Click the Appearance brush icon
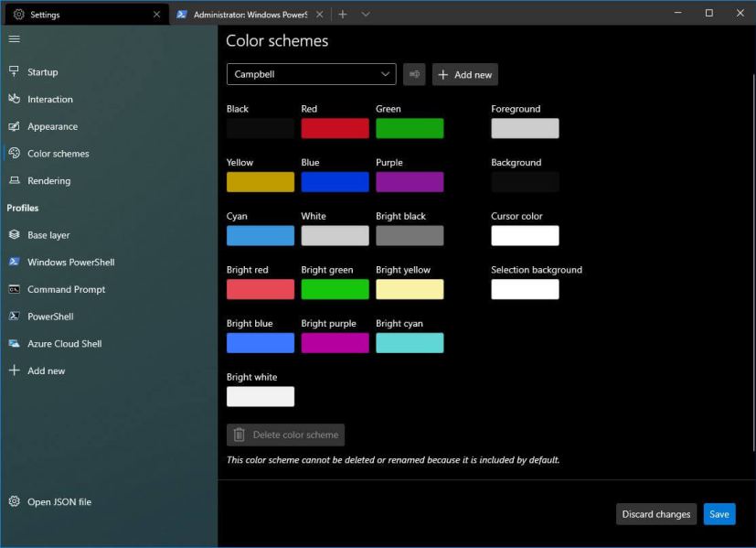Image resolution: width=756 pixels, height=548 pixels. pyautogui.click(x=14, y=126)
